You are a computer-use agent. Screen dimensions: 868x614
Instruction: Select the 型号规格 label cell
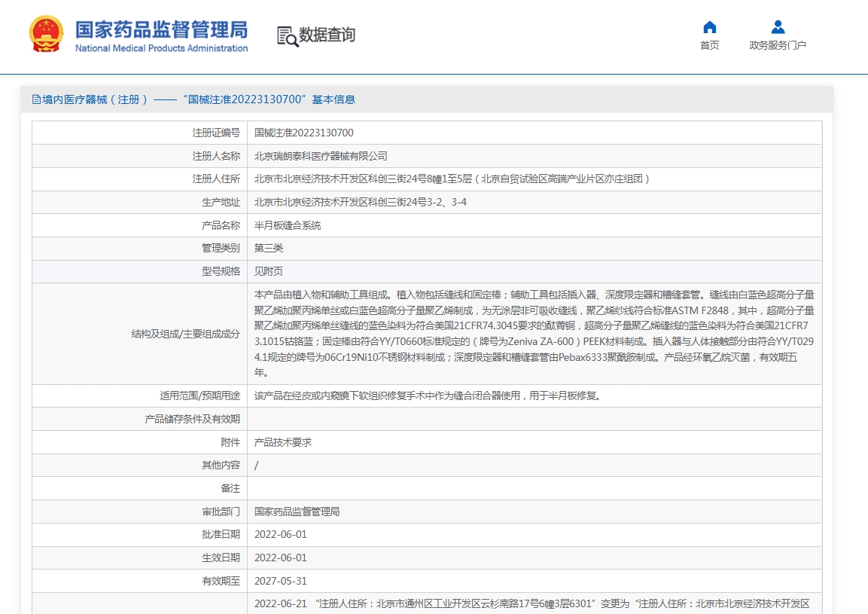point(139,271)
